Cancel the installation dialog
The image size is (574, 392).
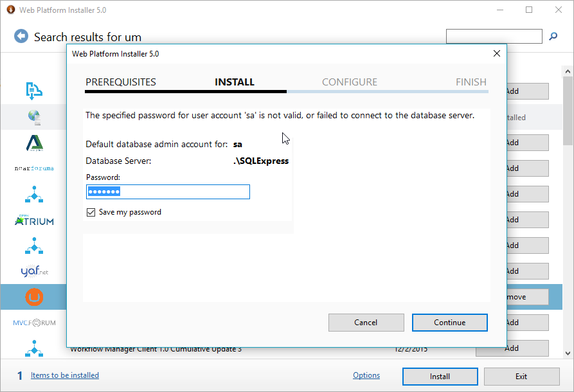pos(366,323)
